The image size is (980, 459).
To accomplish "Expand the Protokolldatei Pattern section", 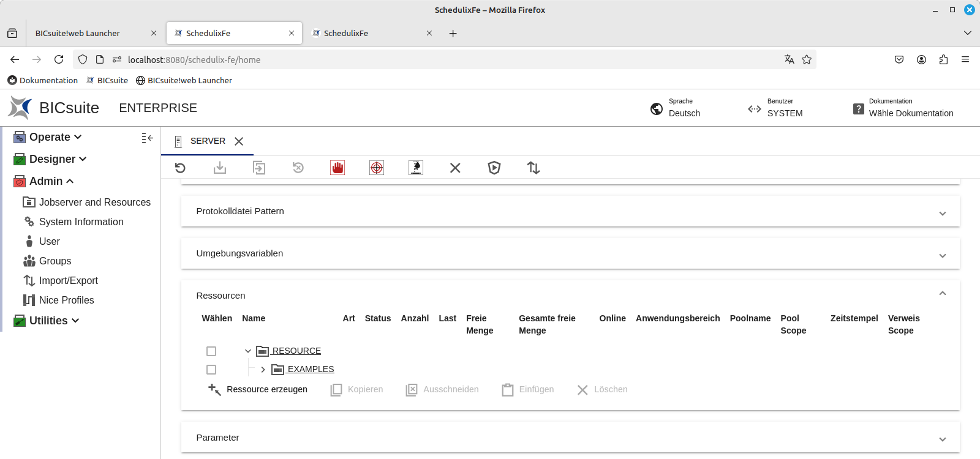I will pyautogui.click(x=942, y=214).
